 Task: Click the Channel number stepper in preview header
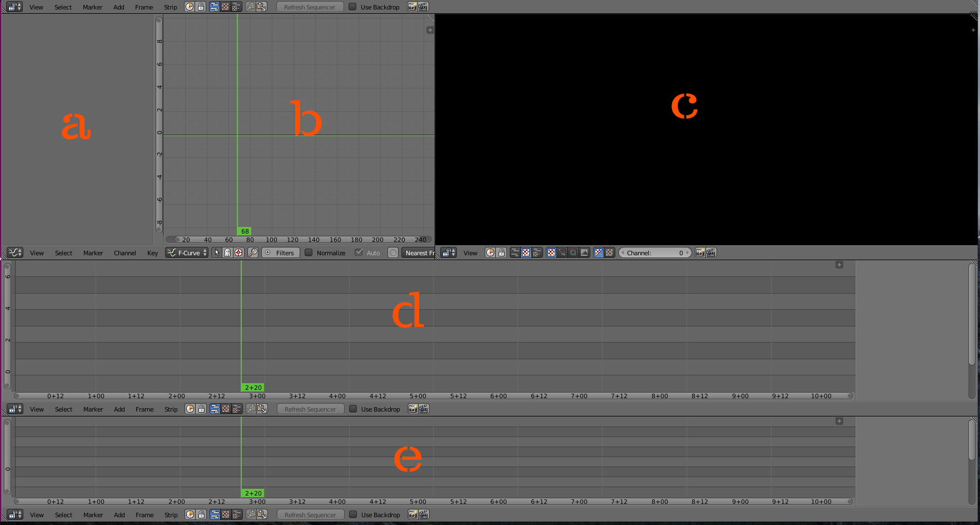click(x=655, y=252)
